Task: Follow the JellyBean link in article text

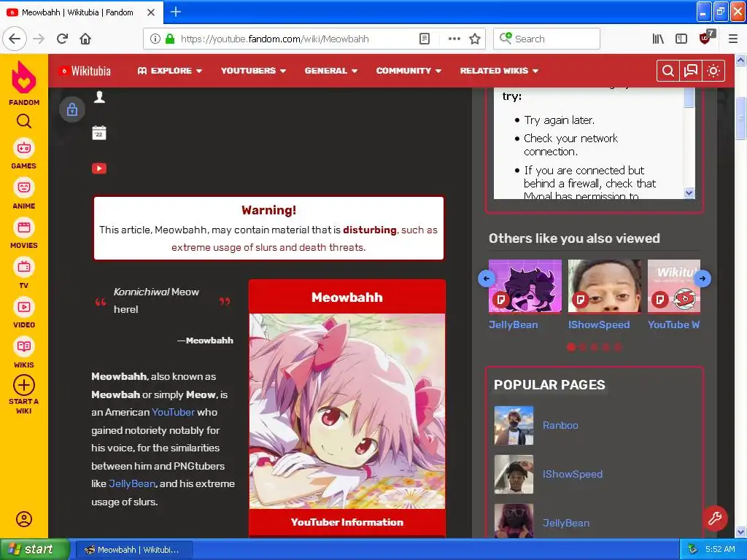Action: 132,483
